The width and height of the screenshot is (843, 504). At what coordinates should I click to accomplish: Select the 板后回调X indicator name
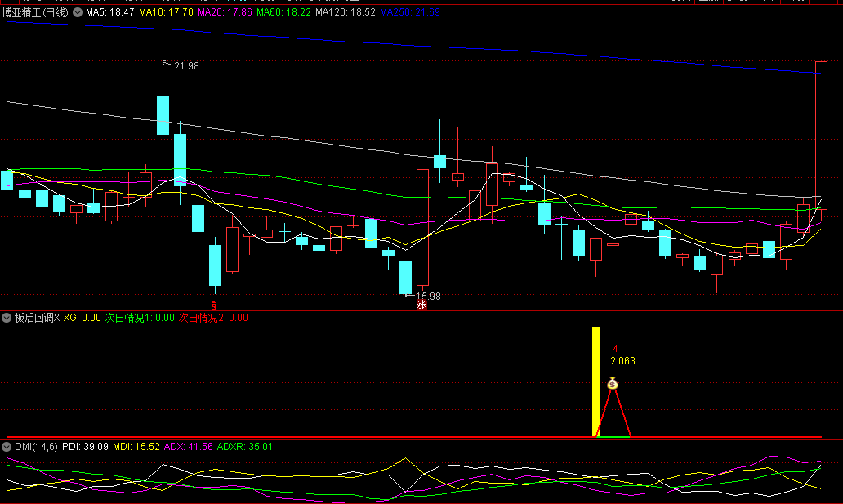pyautogui.click(x=37, y=318)
